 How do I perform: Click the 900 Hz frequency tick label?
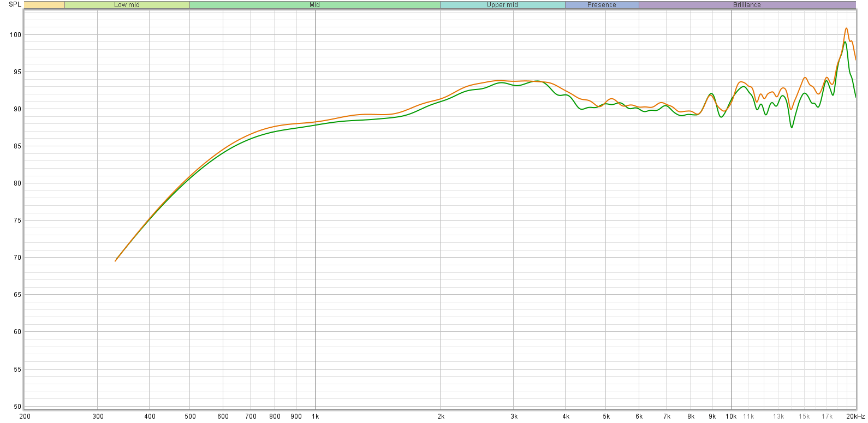point(296,416)
